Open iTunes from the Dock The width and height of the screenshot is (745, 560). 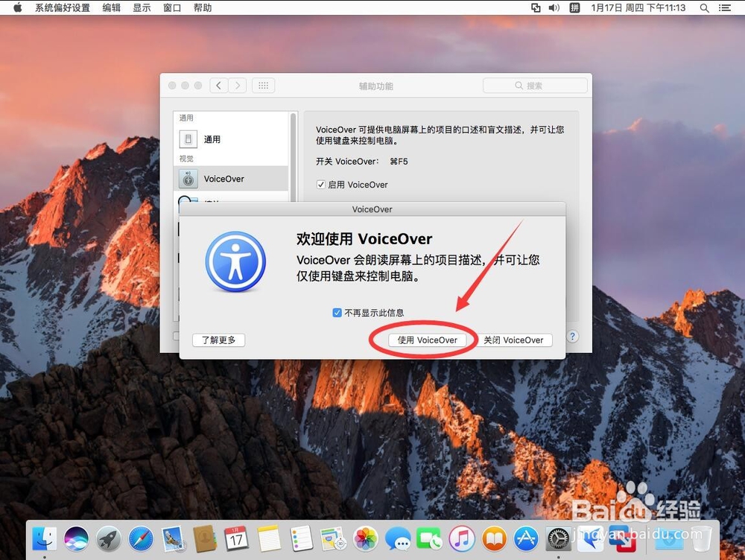(462, 539)
